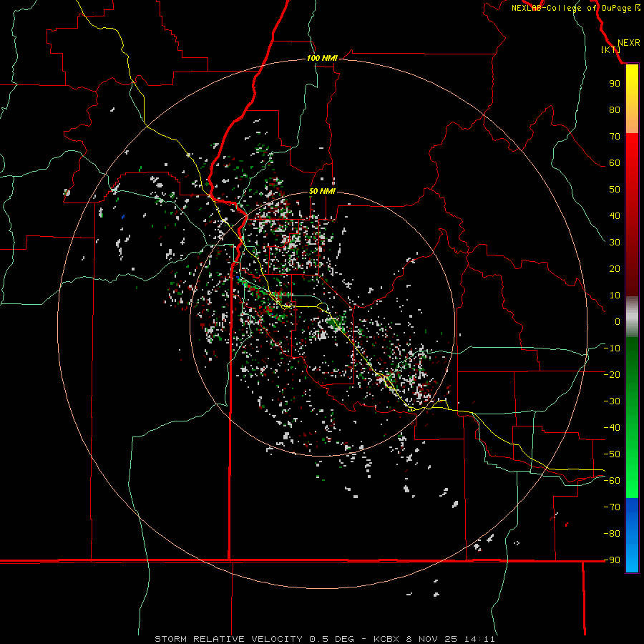
Task: Click the 50 NMI range ring label
Action: (322, 191)
